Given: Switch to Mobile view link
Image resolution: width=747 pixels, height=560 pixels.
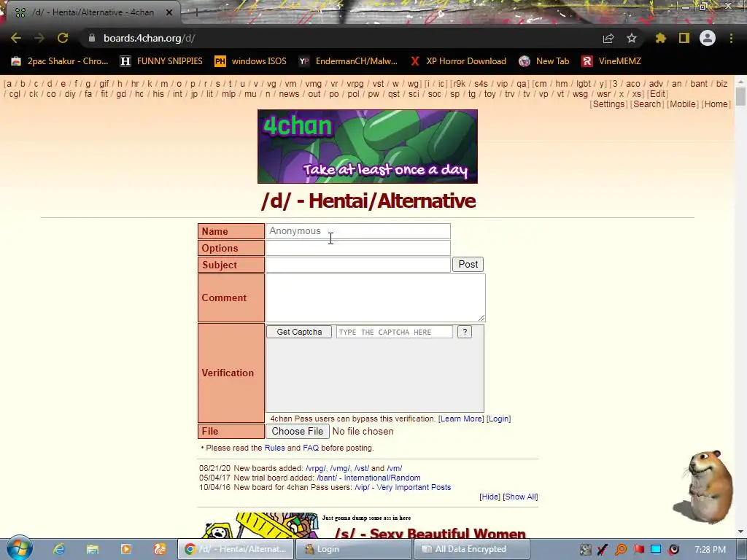Looking at the screenshot, I should pos(683,104).
